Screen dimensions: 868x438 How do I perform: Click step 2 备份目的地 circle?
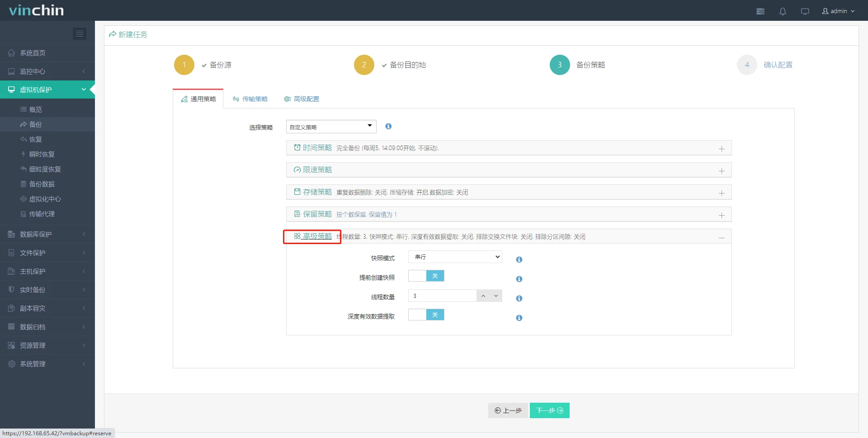coord(364,65)
